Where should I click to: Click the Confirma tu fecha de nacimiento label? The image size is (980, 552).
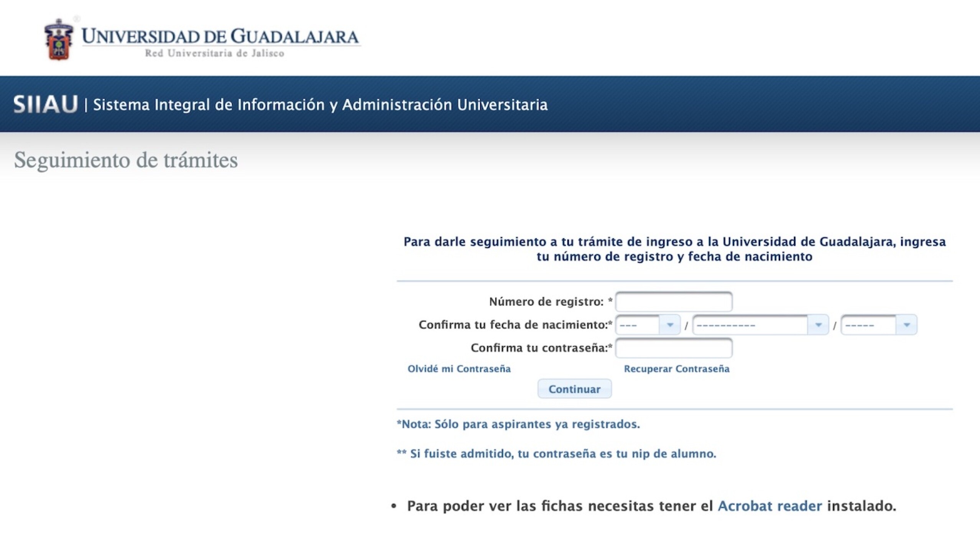[514, 325]
